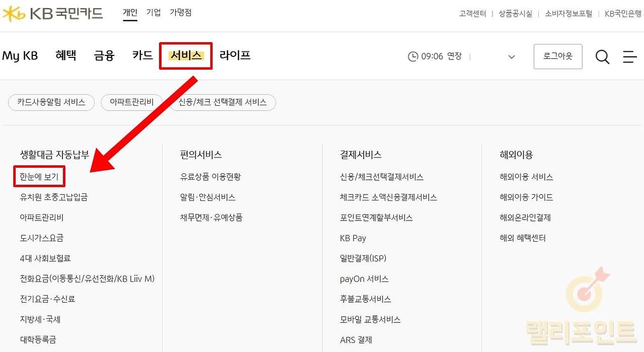The image size is (644, 352).
Task: Open the 서비스 menu
Action: pyautogui.click(x=186, y=55)
